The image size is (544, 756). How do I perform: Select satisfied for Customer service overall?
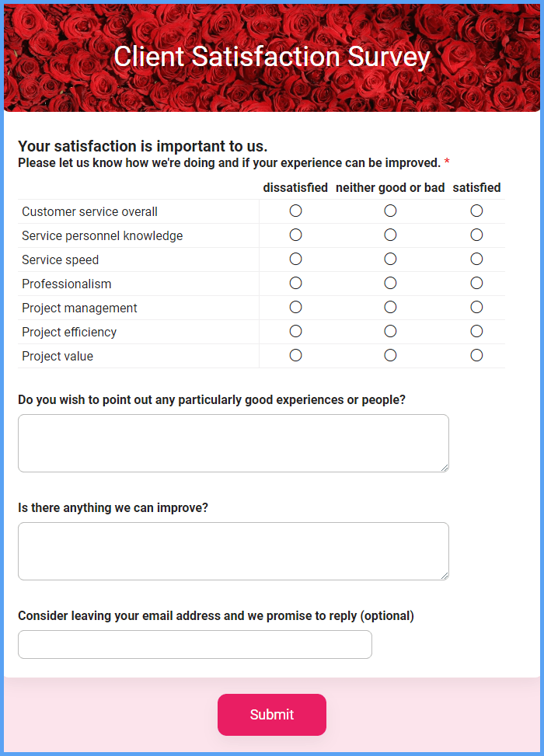tap(476, 211)
